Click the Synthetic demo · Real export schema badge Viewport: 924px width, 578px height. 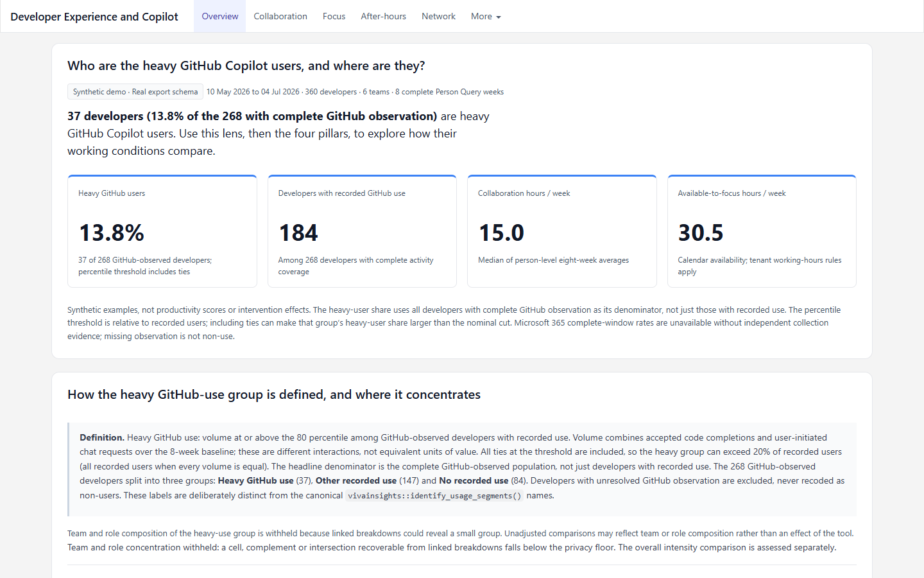point(135,92)
